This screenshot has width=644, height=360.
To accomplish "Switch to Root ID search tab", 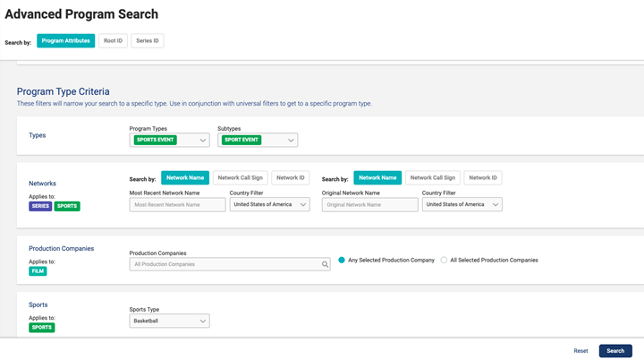I will coord(113,40).
